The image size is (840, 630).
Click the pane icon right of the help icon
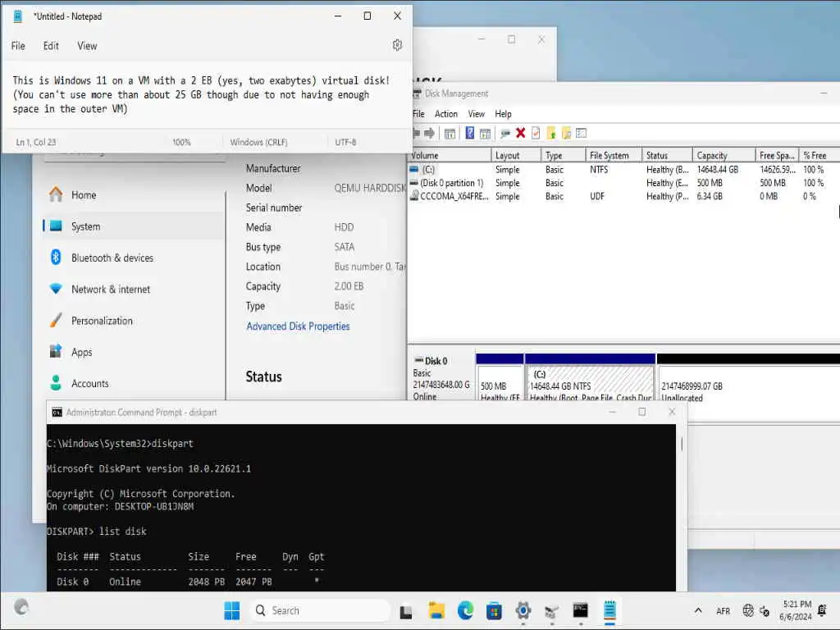coord(485,134)
